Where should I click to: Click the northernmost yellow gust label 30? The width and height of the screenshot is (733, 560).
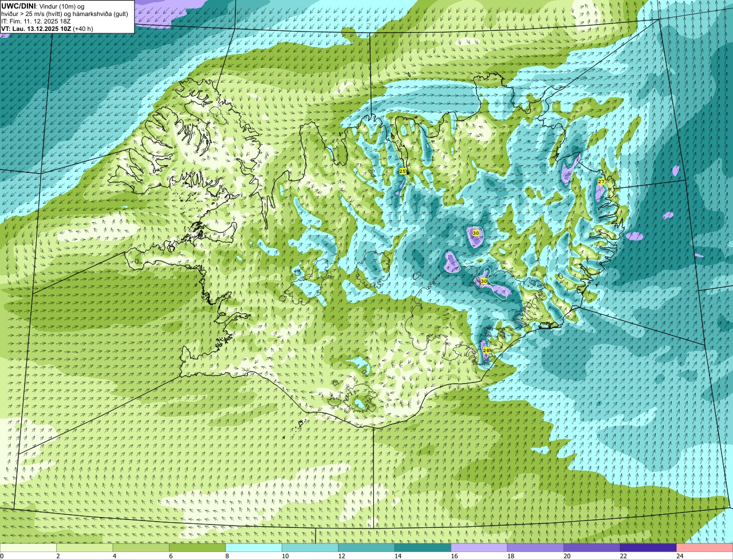pos(475,233)
